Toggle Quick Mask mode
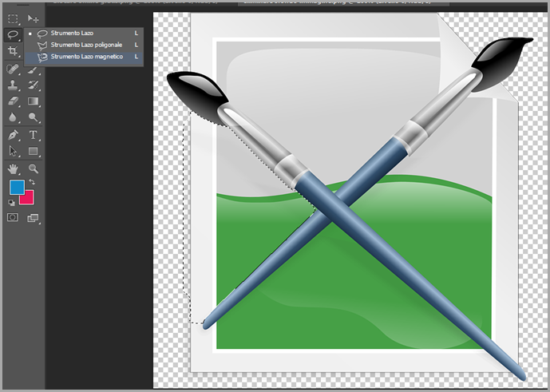The height and width of the screenshot is (392, 550). coord(13,218)
